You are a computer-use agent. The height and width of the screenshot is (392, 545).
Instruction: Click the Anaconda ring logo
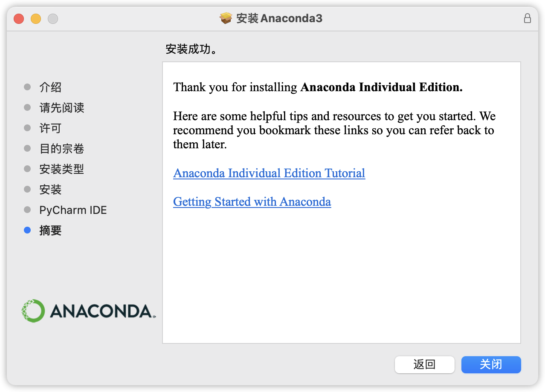coord(33,311)
